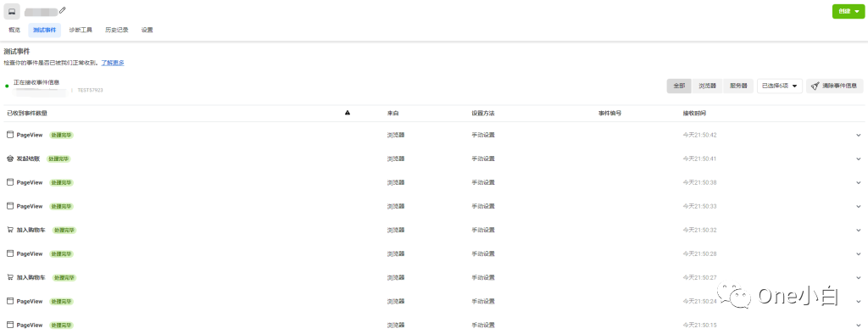The height and width of the screenshot is (334, 868).
Task: Click the 处理完毕 badge in the 21:50:27 加入购物车 row
Action: point(64,278)
